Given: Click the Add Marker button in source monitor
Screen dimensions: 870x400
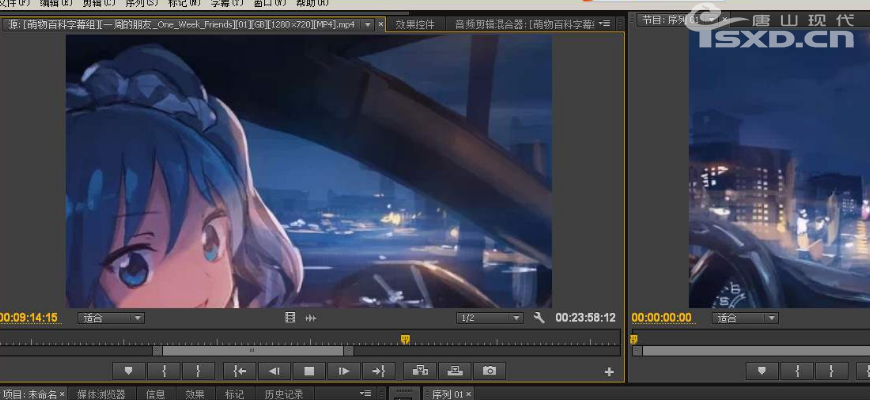Looking at the screenshot, I should click(130, 371).
